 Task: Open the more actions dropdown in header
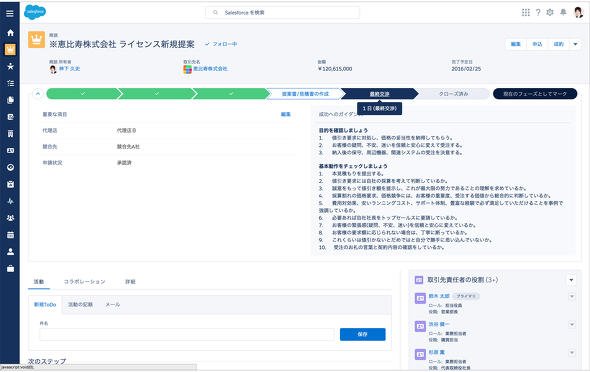(575, 44)
